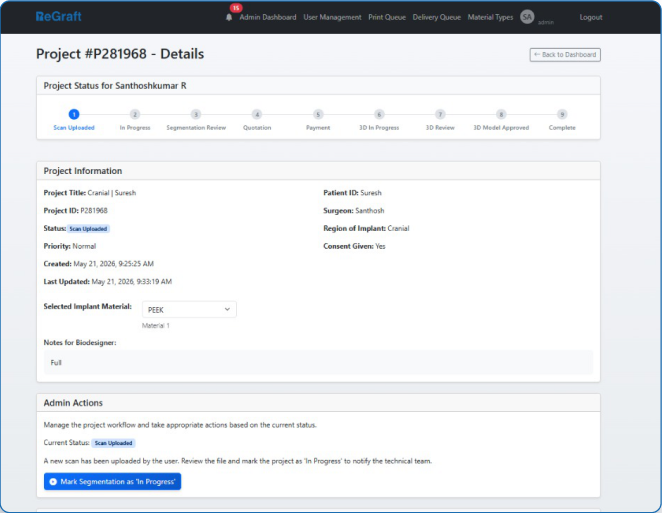Click the Project #P281968 - Details heading
The height and width of the screenshot is (513, 662).
pyautogui.click(x=120, y=54)
